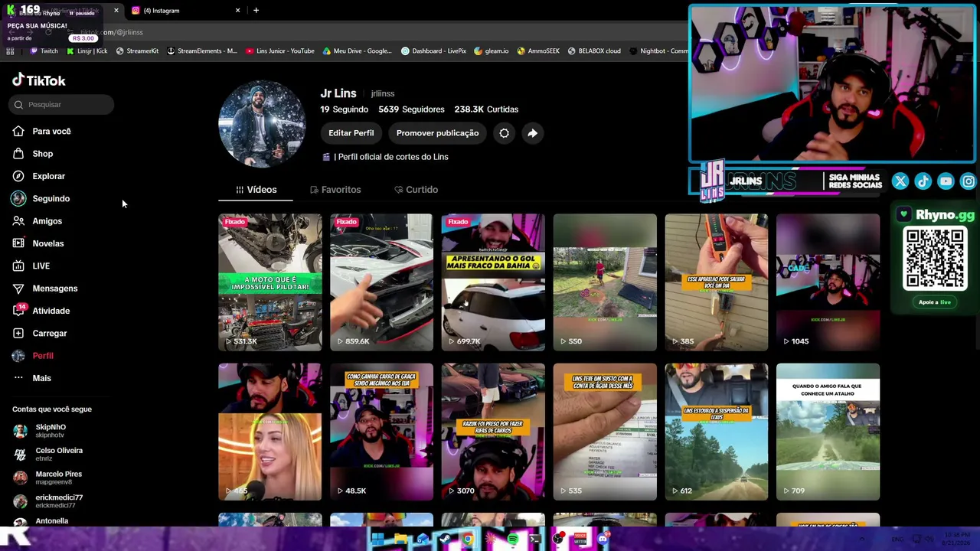Screen dimensions: 980x551
Task: Open the pinned video with 699.7K views
Action: pos(493,282)
